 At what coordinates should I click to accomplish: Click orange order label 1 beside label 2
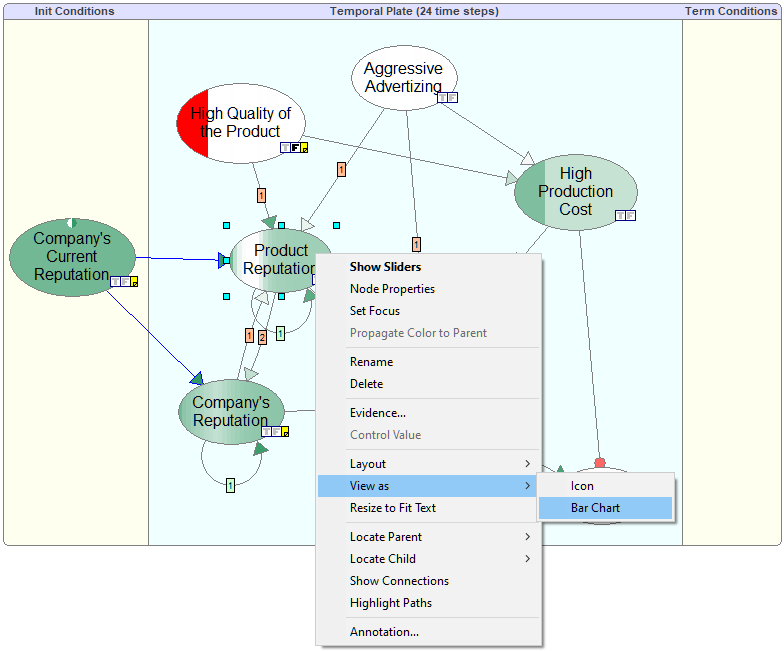point(250,336)
